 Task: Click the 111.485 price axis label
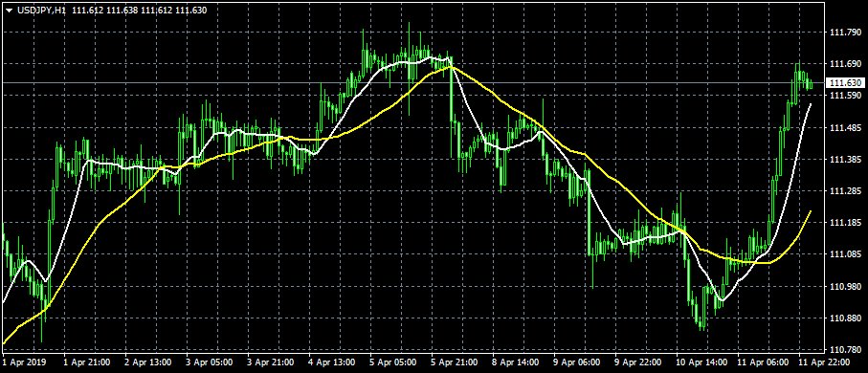844,128
